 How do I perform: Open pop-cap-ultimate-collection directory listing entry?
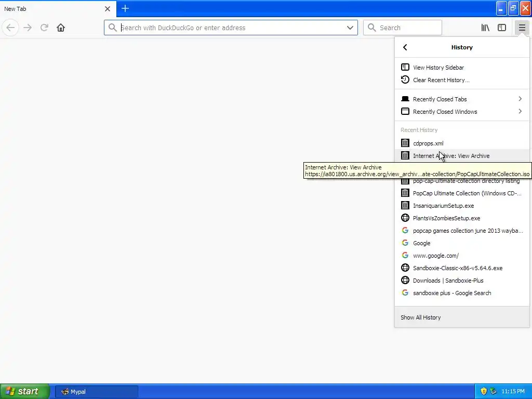pos(462,181)
